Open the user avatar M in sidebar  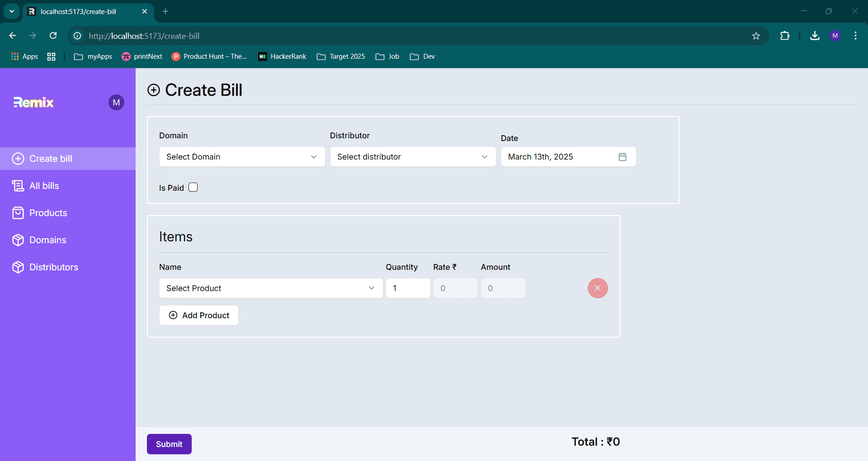tap(116, 103)
